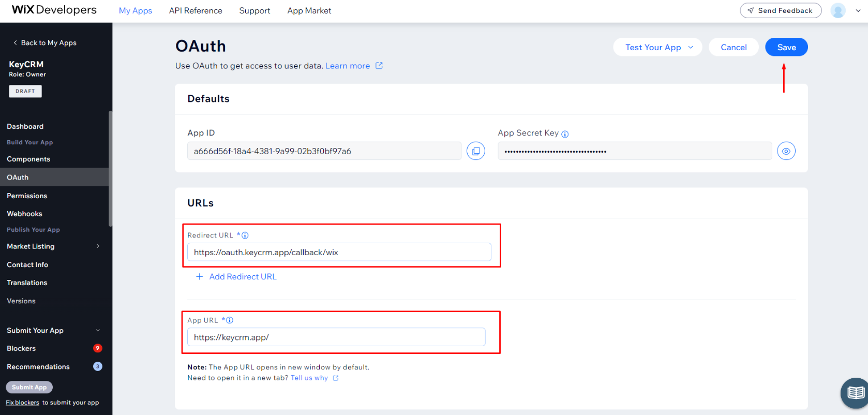Viewport: 868px width, 415px height.
Task: Click the user avatar icon
Action: click(x=838, y=10)
